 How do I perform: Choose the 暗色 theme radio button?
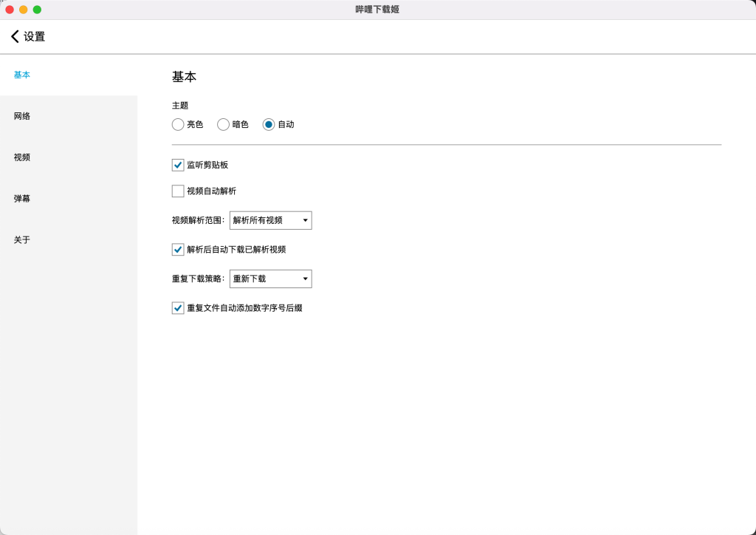point(223,124)
